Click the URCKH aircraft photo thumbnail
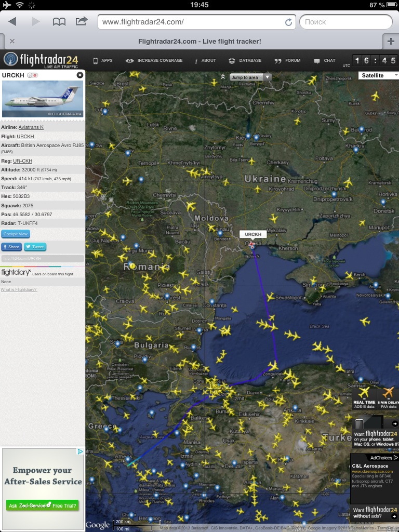The height and width of the screenshot is (532, 399). click(x=43, y=99)
